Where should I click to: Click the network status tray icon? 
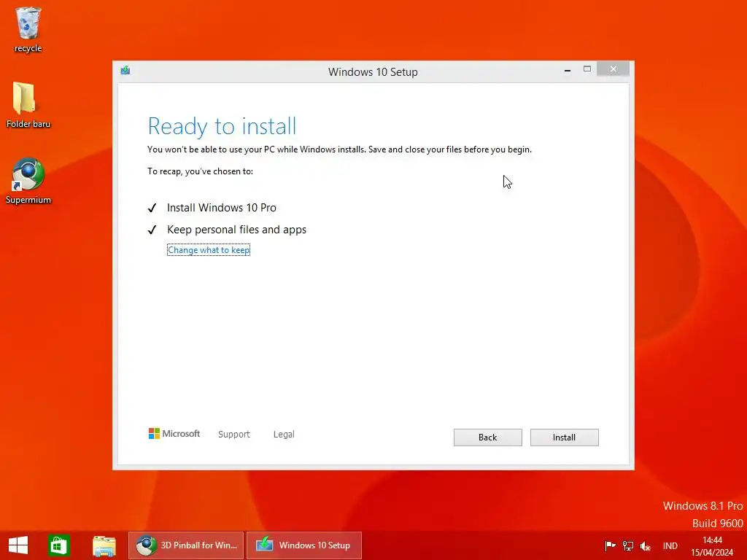[x=628, y=546]
